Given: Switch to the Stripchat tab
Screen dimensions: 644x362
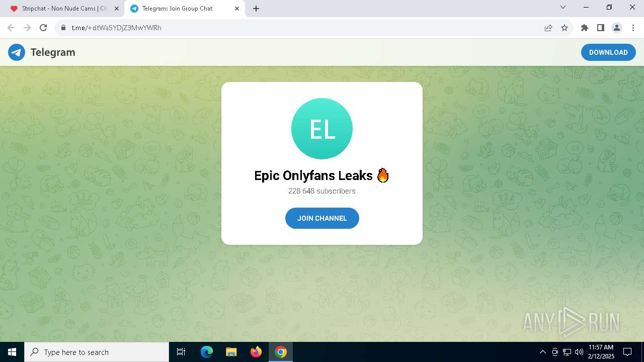Looking at the screenshot, I should (x=64, y=9).
